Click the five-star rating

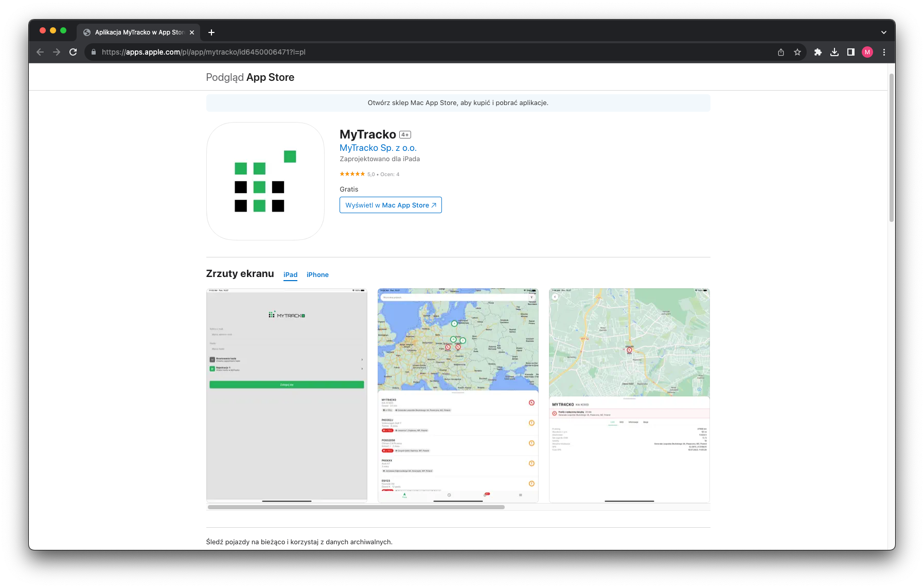click(352, 174)
